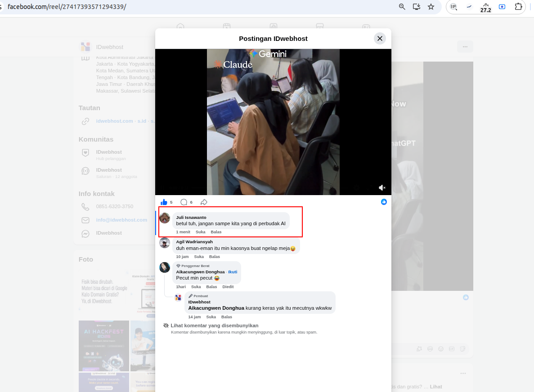Click Balas under Juli Isnawanto's comment
The width and height of the screenshot is (534, 392).
point(216,232)
